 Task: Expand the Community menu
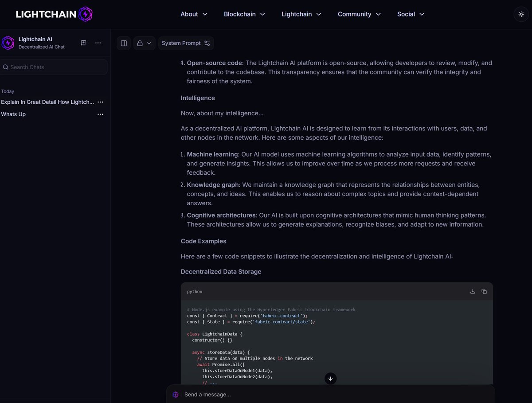(x=359, y=14)
